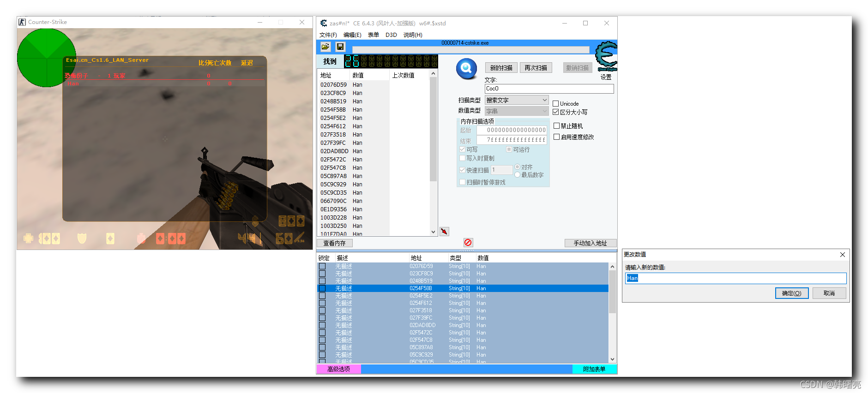Screen dimensions: 868x393
Task: Enable the disable-randomizer checkbox
Action: 557,126
